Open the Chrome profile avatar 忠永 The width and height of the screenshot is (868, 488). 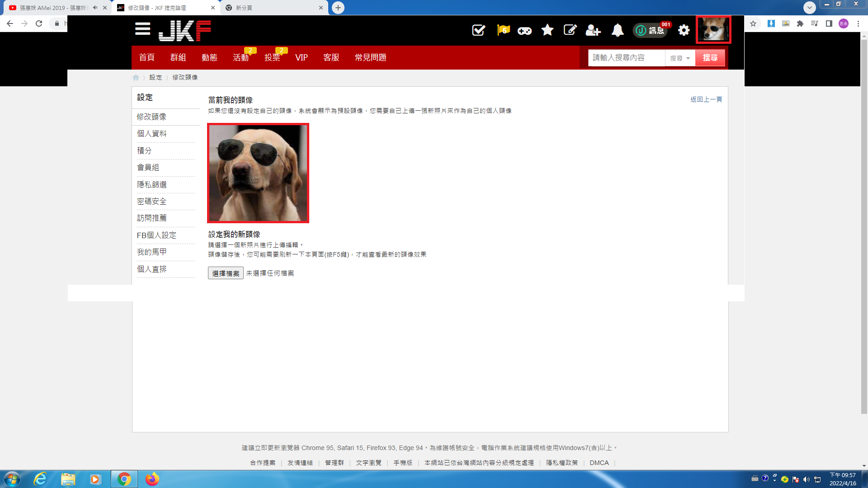[844, 23]
